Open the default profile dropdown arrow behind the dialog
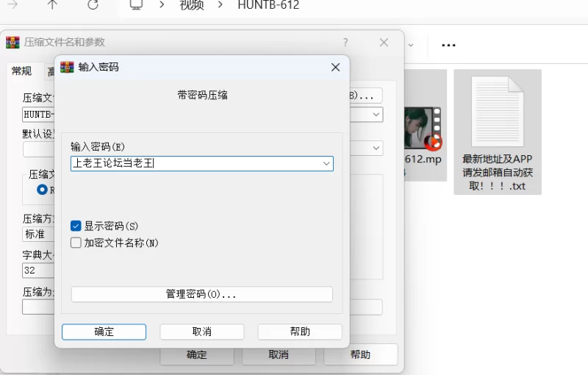The width and height of the screenshot is (588, 375). (x=376, y=148)
